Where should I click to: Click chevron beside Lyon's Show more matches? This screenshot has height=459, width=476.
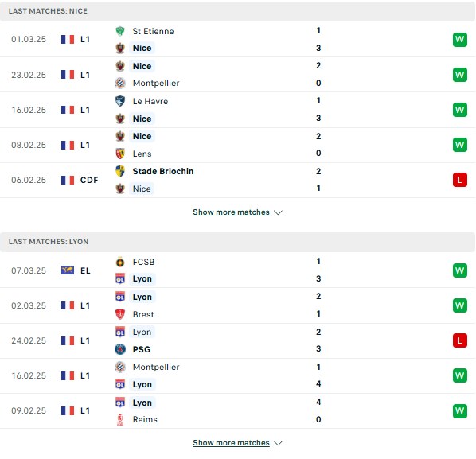coord(278,443)
